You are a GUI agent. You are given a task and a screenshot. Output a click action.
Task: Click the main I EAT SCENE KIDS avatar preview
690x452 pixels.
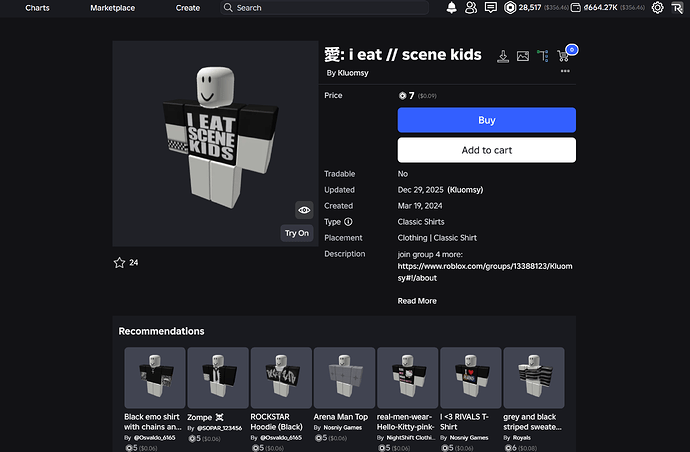[215, 143]
